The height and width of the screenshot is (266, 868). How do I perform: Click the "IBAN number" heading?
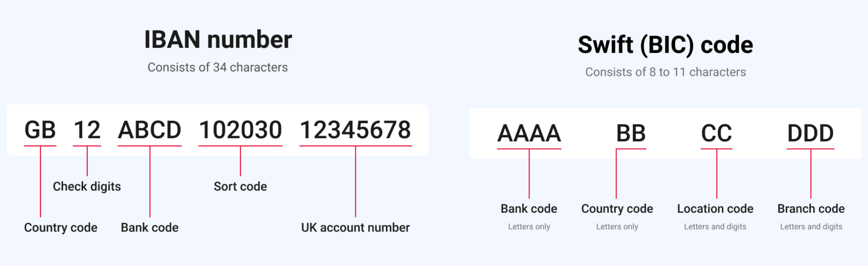tap(218, 40)
